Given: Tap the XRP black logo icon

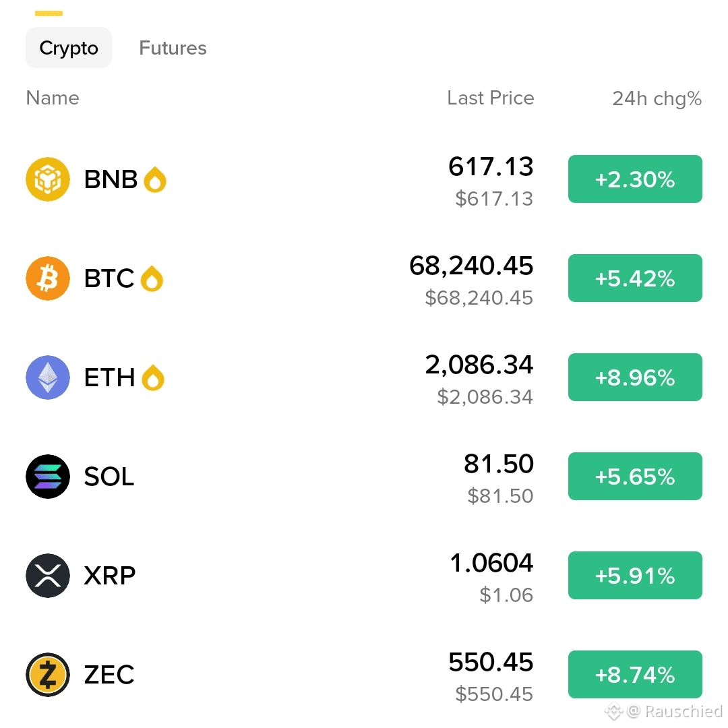Looking at the screenshot, I should point(48,576).
